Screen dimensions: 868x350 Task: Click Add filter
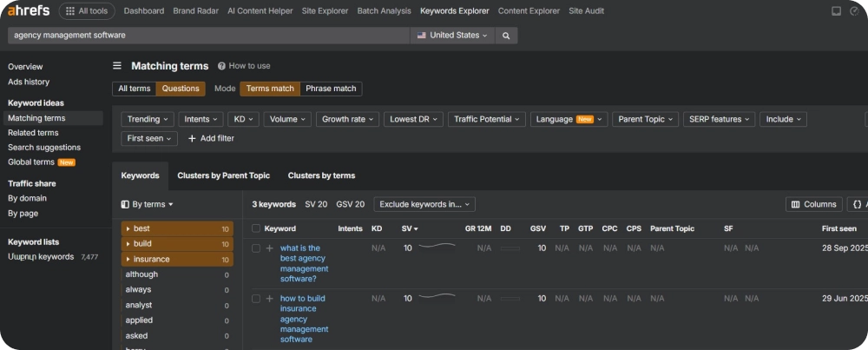(211, 138)
